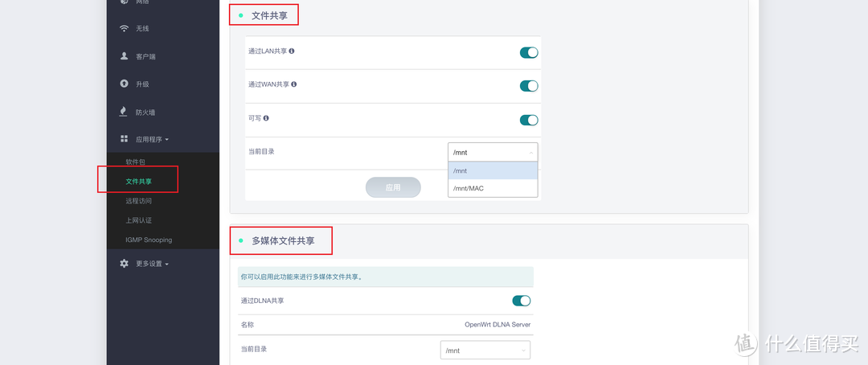Screen dimensions: 868x365
Task: Click the applications grid icon
Action: click(x=124, y=139)
